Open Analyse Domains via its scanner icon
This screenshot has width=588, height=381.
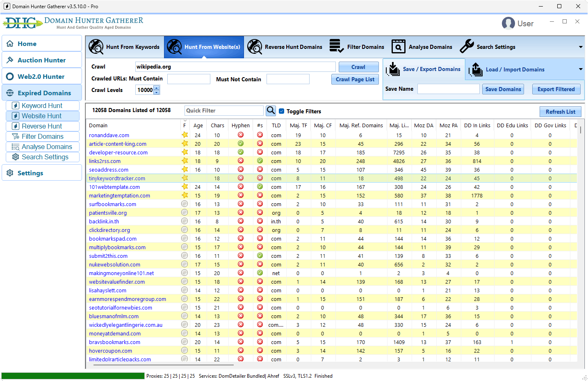pos(398,47)
